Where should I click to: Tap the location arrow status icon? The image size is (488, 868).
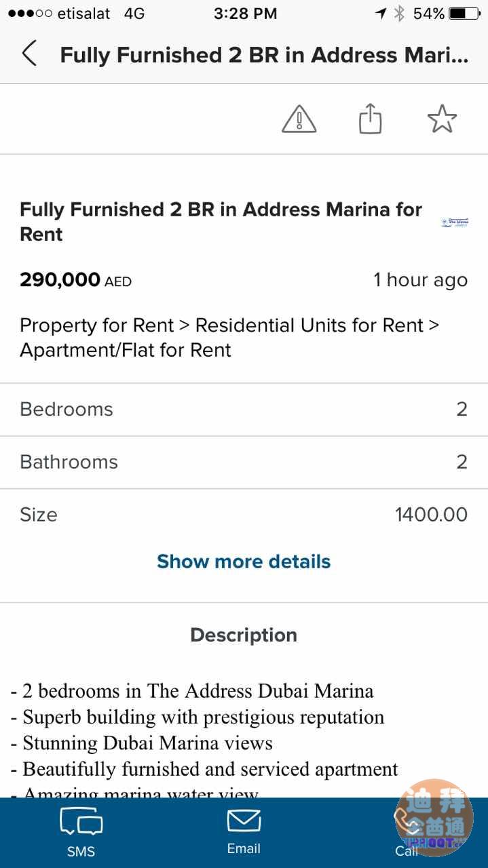[x=381, y=14]
